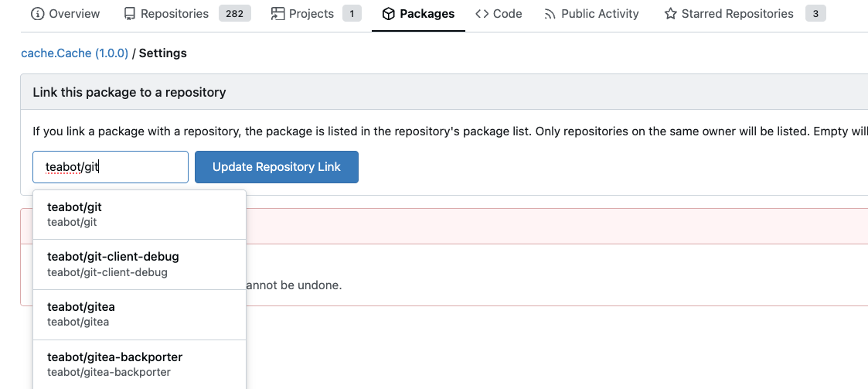Open the cache.Cache (1.0.0) breadcrumb link
This screenshot has width=868, height=389.
(x=74, y=53)
